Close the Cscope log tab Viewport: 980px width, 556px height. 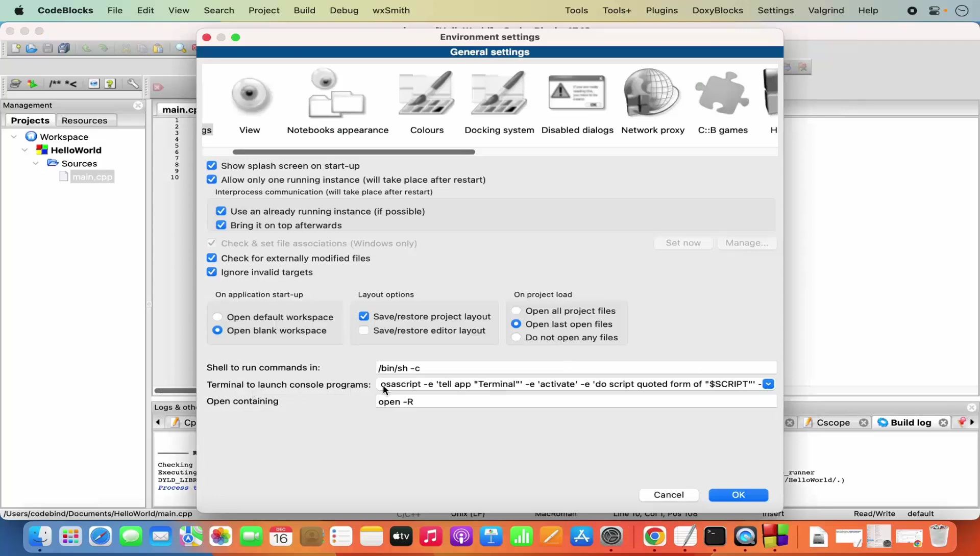pyautogui.click(x=863, y=422)
